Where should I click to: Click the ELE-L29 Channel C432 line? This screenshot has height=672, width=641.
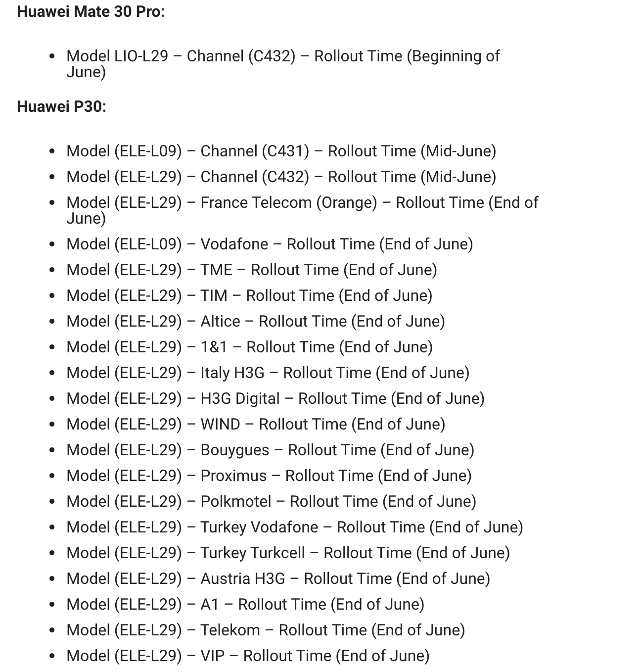281,177
